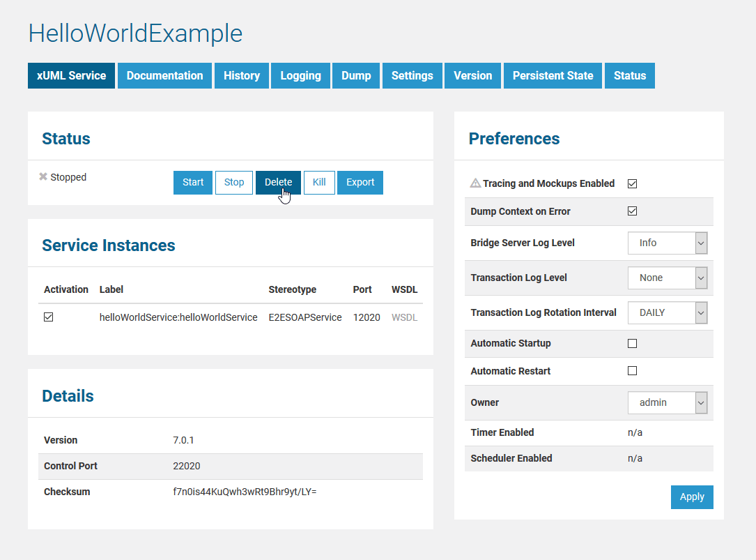The width and height of the screenshot is (756, 560).
Task: Open the WSDL link for helloWorldService
Action: 404,317
